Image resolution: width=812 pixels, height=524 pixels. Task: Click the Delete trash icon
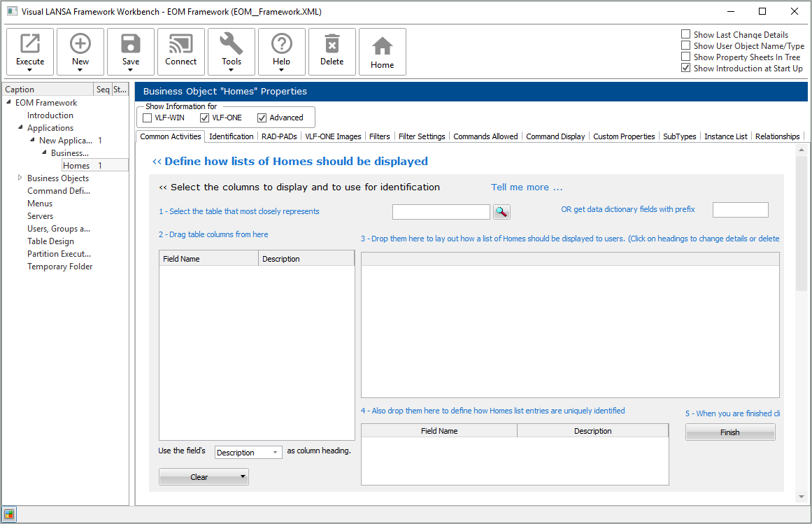(x=332, y=45)
